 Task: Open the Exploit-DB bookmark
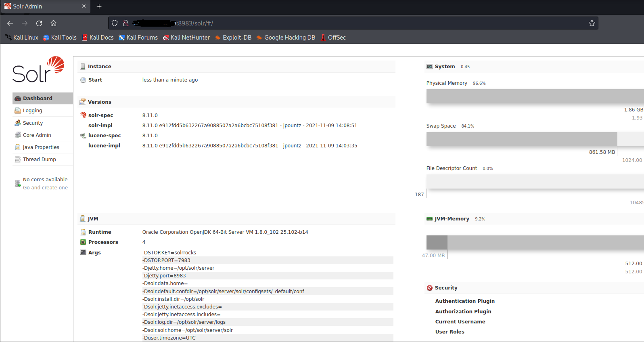tap(233, 38)
